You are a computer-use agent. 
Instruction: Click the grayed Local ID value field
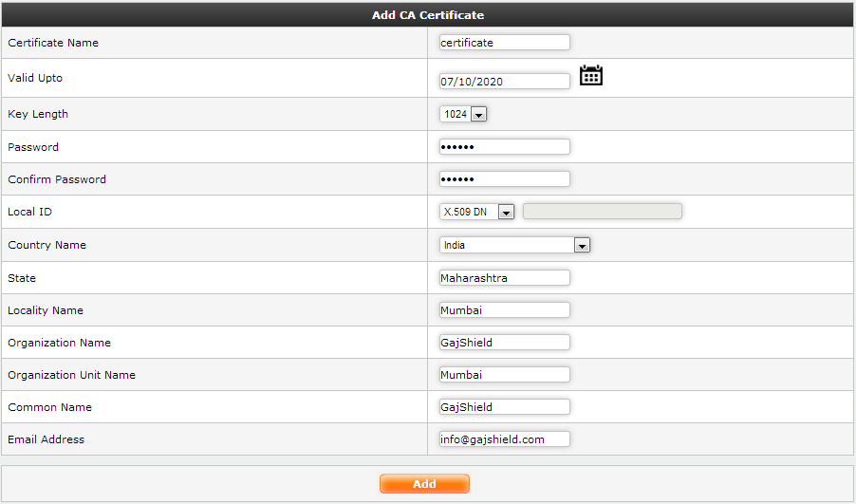[602, 212]
